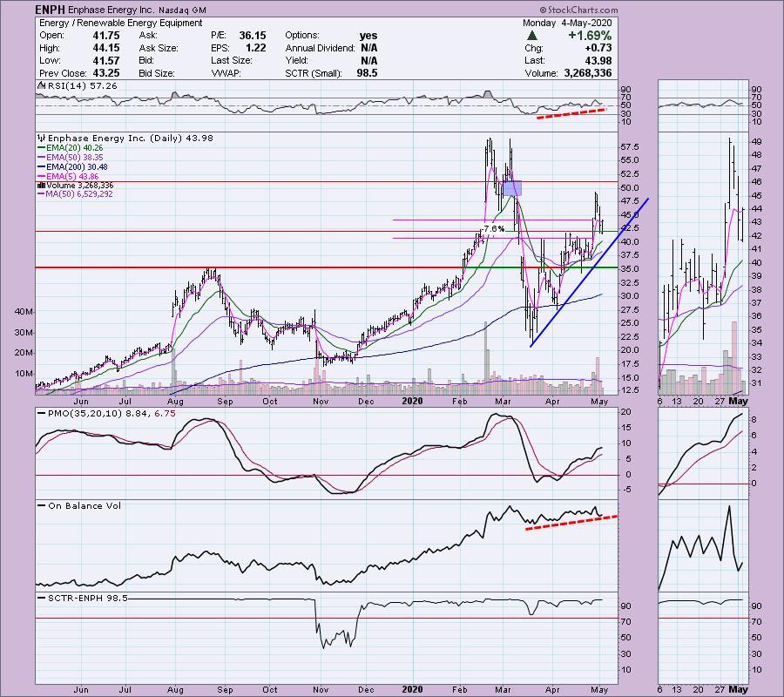The image size is (784, 697).
Task: Click the Energy / Renewable Energy Equipment sector text
Action: click(120, 23)
